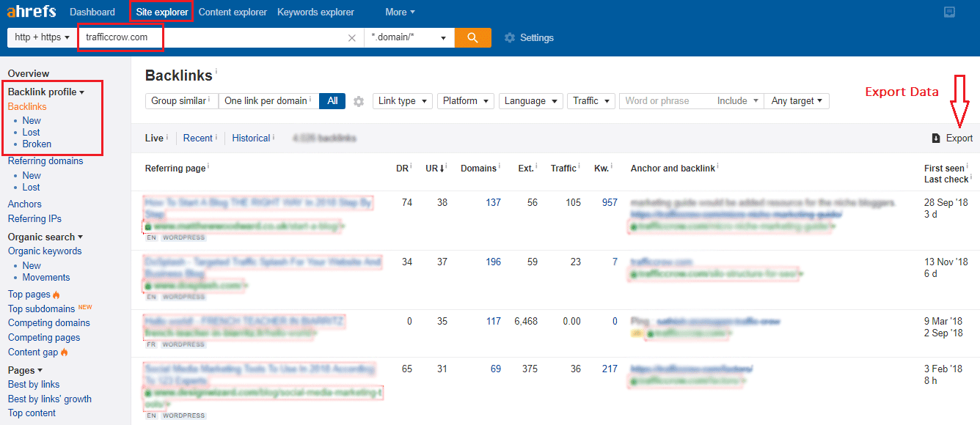This screenshot has width=980, height=425.
Task: Click the Word or phrase input field
Action: pos(666,101)
